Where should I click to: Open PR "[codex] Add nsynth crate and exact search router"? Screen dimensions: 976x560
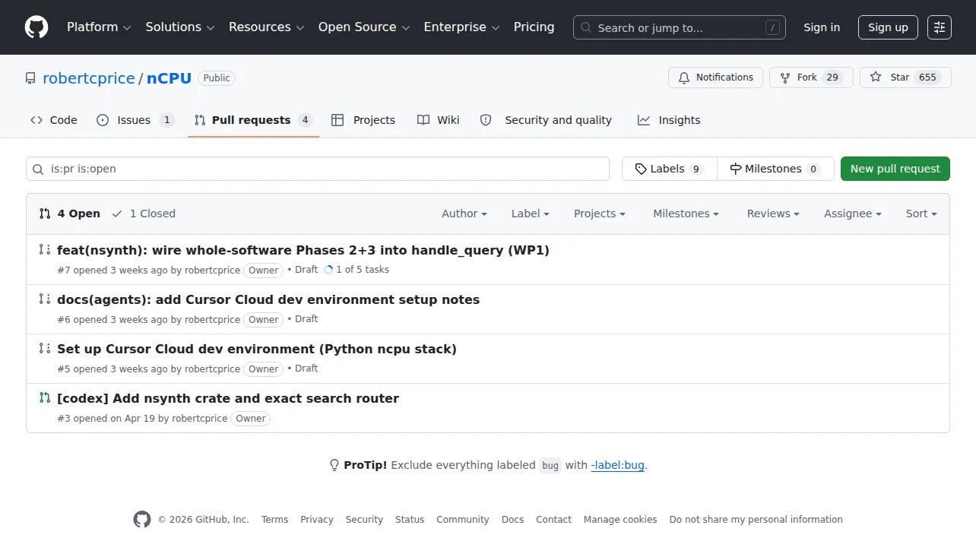coord(228,398)
